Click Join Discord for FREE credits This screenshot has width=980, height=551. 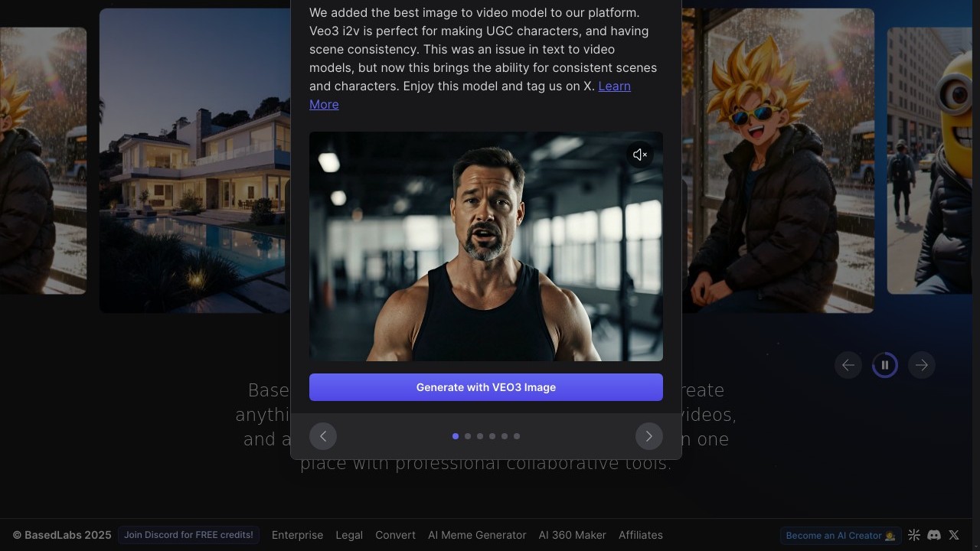tap(188, 535)
